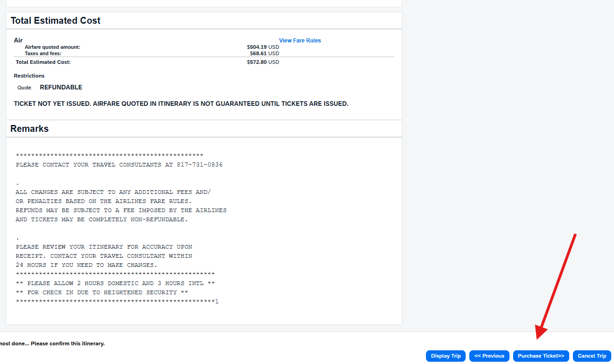The width and height of the screenshot is (614, 364).
Task: Click the 'Please confirm this itinerary' message
Action: coord(68,343)
